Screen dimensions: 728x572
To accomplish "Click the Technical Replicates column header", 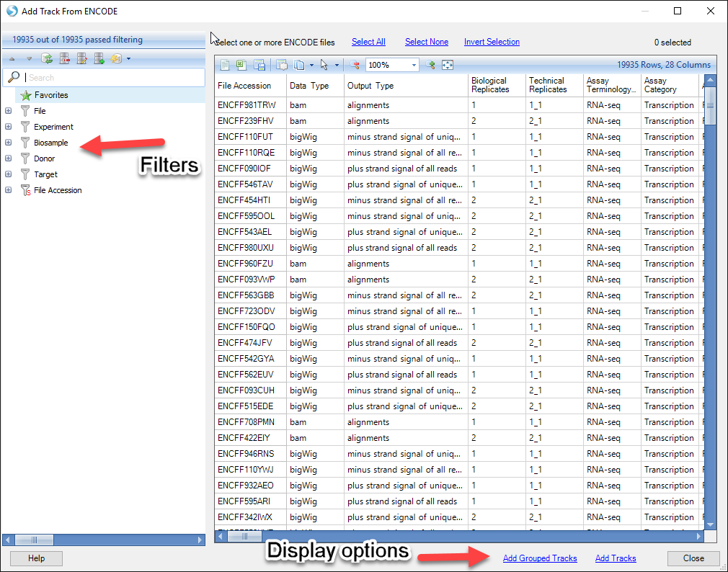I will pos(554,85).
